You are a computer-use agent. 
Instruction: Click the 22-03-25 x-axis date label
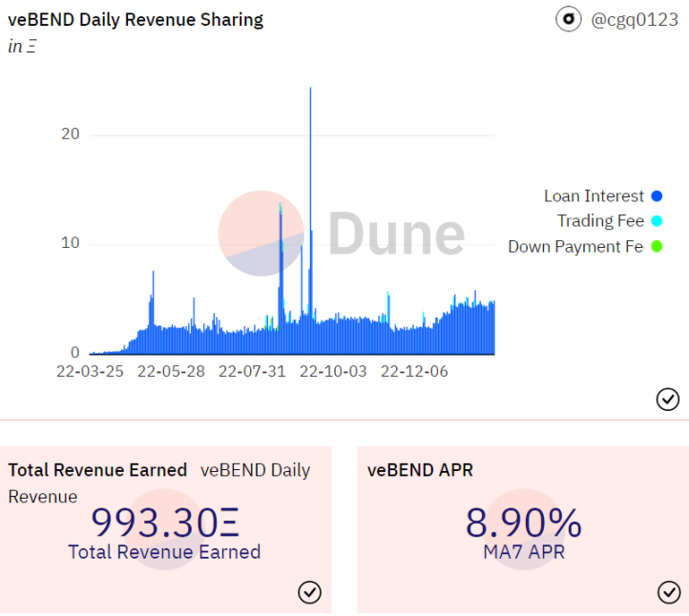(90, 372)
